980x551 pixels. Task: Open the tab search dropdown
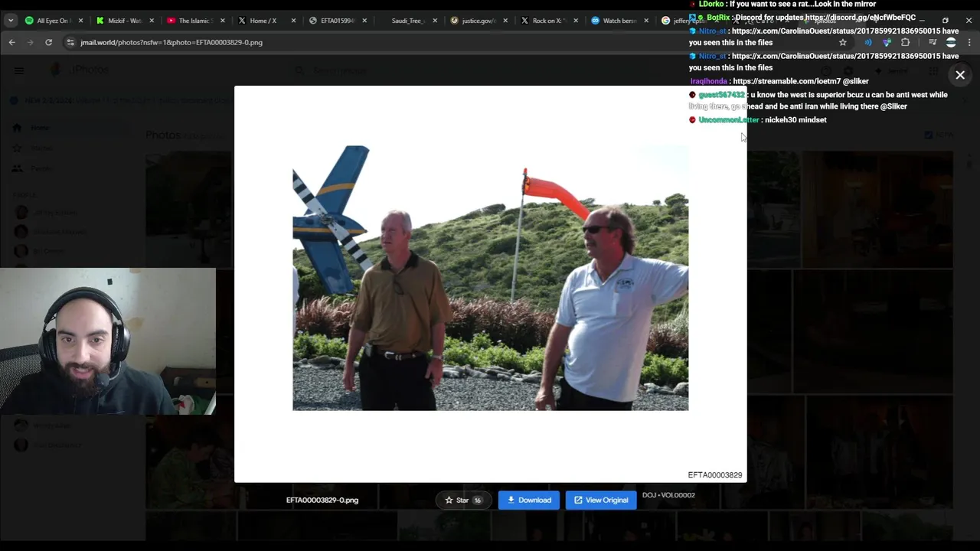pyautogui.click(x=10, y=21)
